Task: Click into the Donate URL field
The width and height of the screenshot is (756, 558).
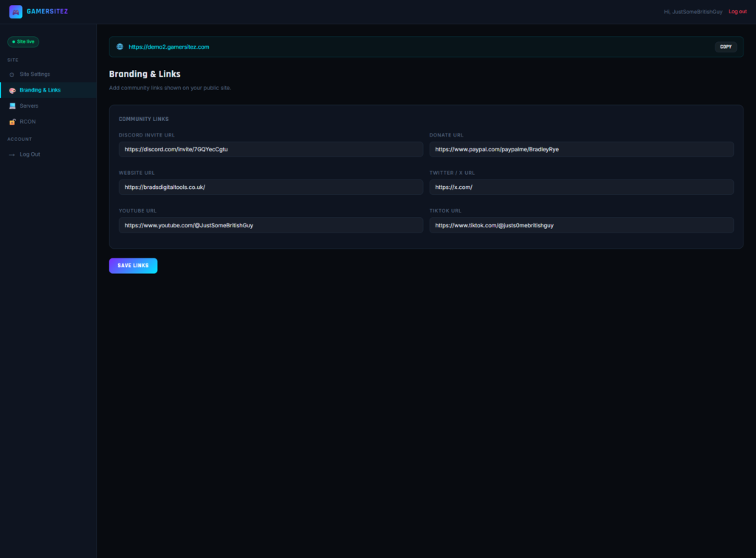Action: 581,149
